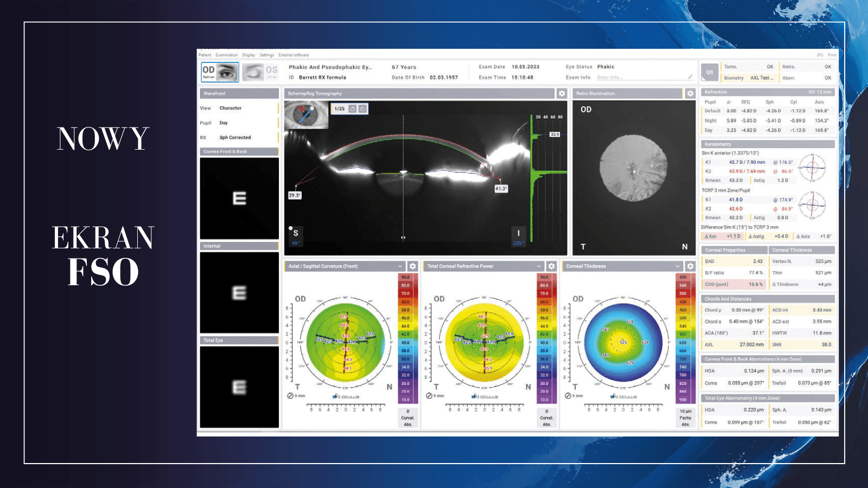The height and width of the screenshot is (488, 868).
Task: Export the screen as JPG
Action: (820, 55)
